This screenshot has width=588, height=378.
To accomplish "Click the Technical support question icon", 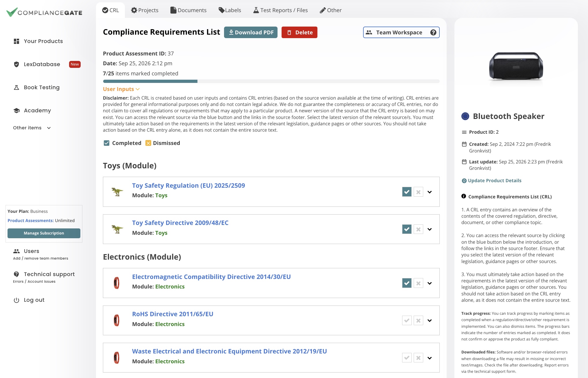I will point(16,274).
